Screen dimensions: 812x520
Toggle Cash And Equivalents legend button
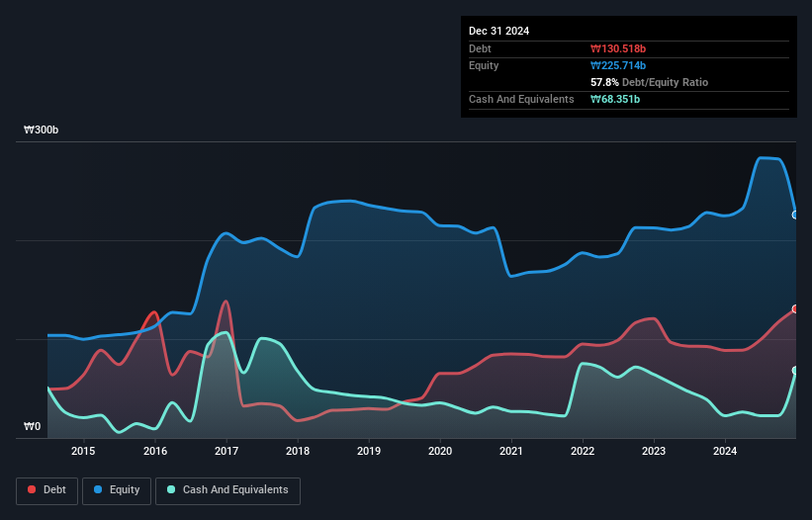tap(227, 490)
